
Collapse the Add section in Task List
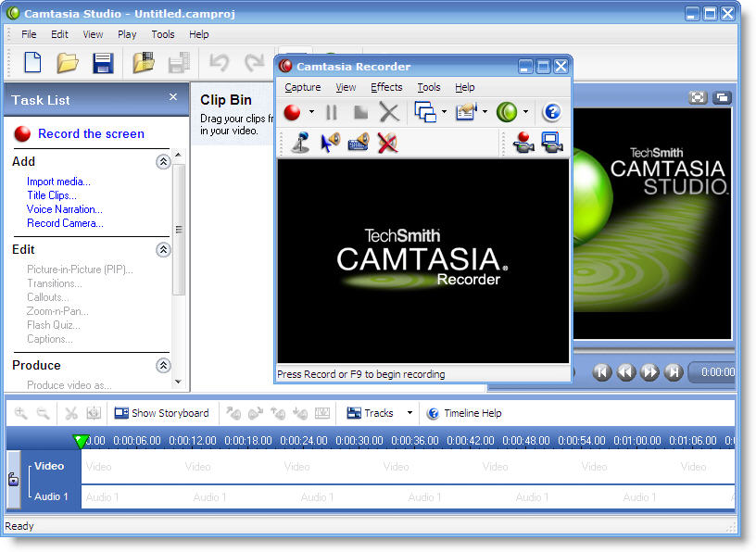(x=163, y=162)
